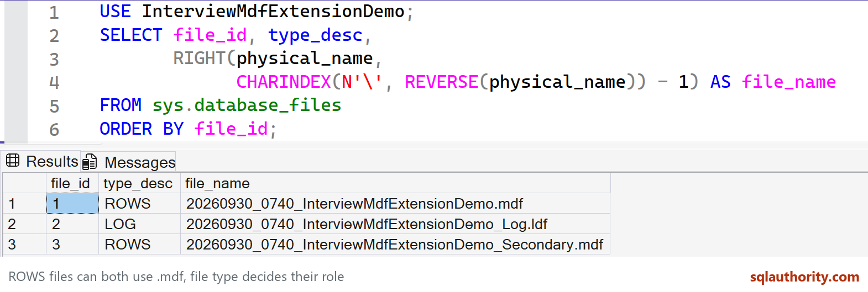Open the Results tab
Image resolution: width=868 pixels, height=292 pixels.
[42, 161]
